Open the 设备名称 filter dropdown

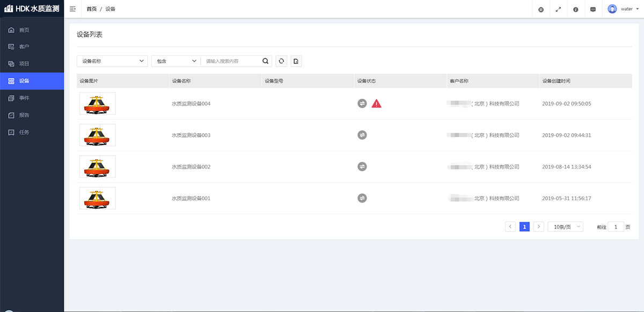point(112,61)
